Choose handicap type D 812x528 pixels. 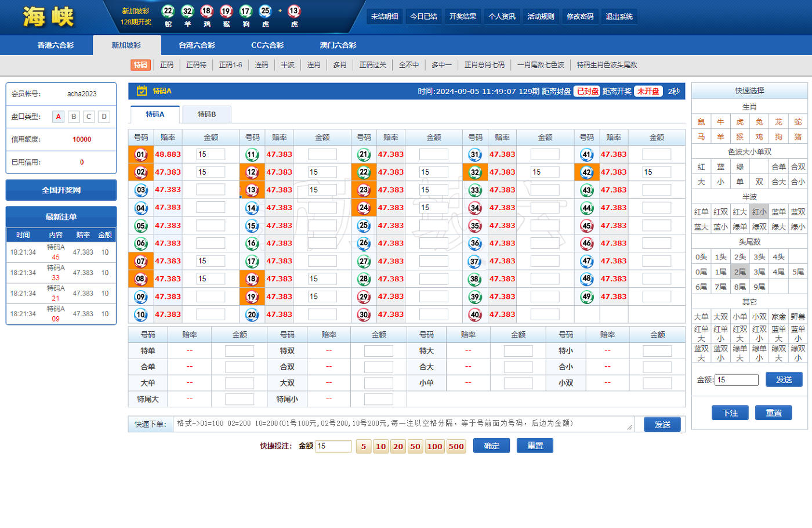104,117
